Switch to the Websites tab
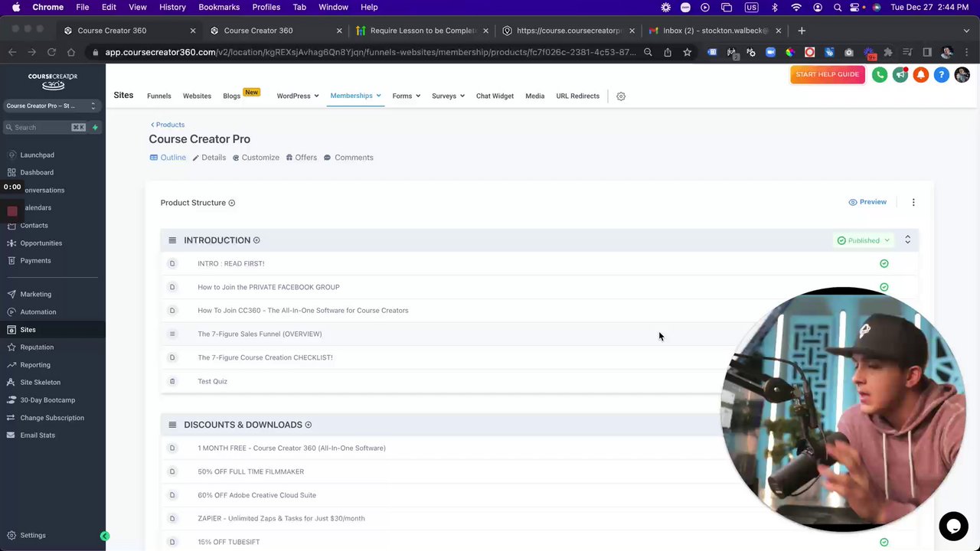 click(197, 96)
